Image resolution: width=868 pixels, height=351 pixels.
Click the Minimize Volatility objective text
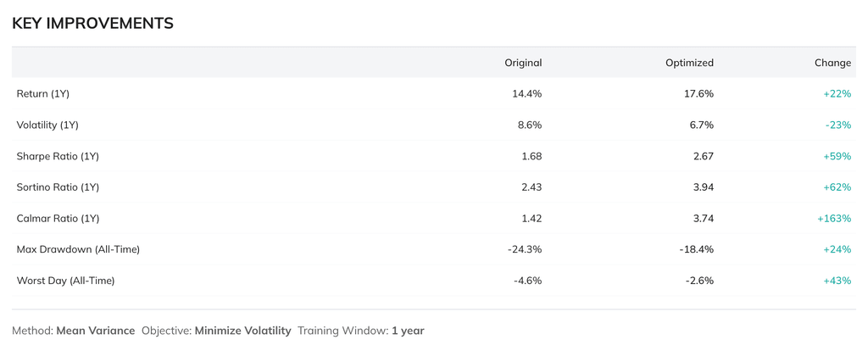pyautogui.click(x=242, y=331)
